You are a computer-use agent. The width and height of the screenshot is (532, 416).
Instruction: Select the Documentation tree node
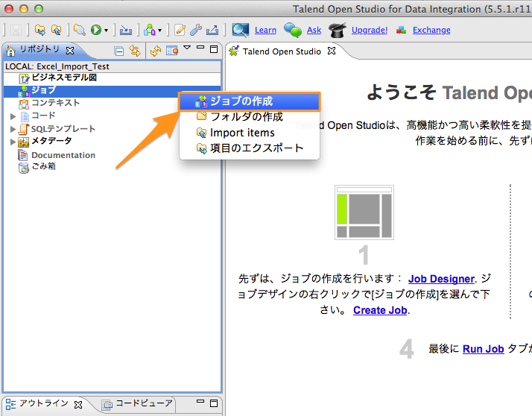[63, 155]
